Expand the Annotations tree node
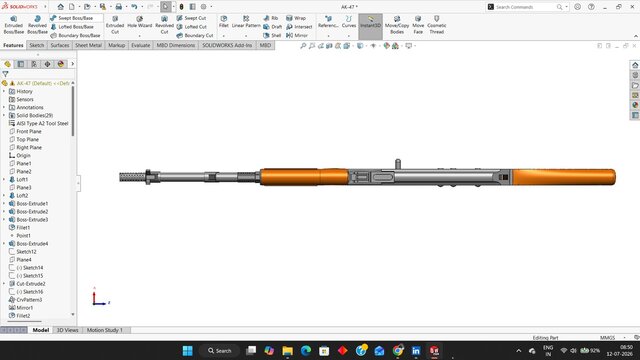 point(4,107)
